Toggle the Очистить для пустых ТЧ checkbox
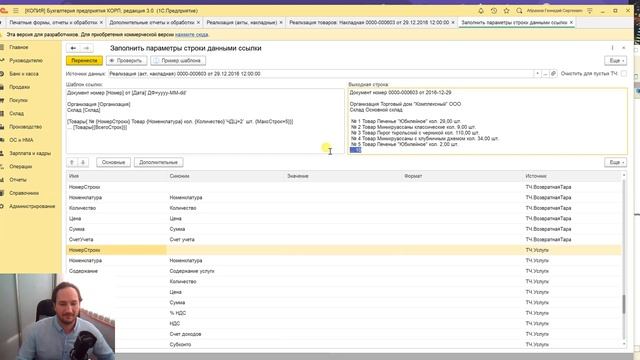This screenshot has width=640, height=360. [624, 73]
